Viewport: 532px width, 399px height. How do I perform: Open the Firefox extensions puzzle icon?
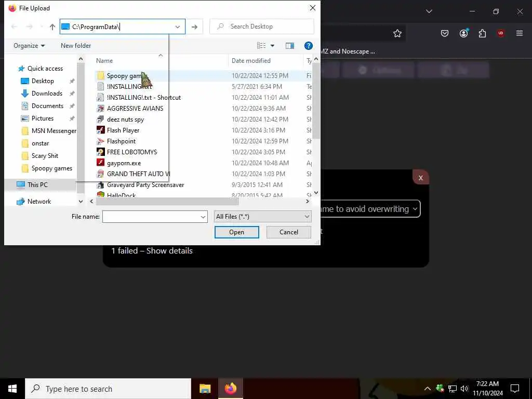pyautogui.click(x=482, y=33)
